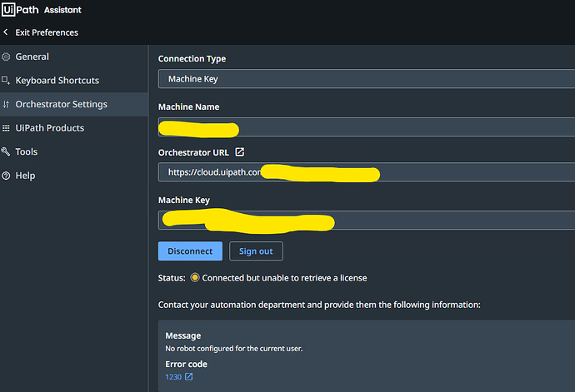The image size is (575, 392).
Task: Click Exit Preferences to go back
Action: tap(47, 32)
